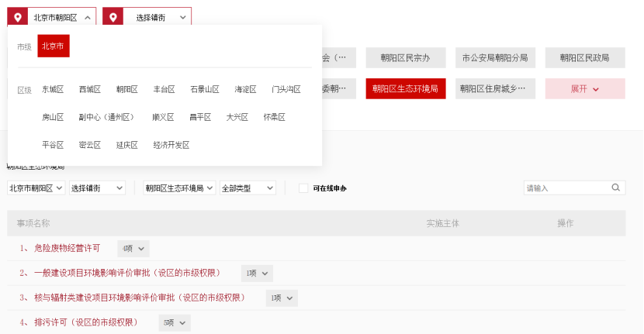The height and width of the screenshot is (334, 644).
Task: Expand the 5项 list for 排污许可
Action: pyautogui.click(x=175, y=322)
